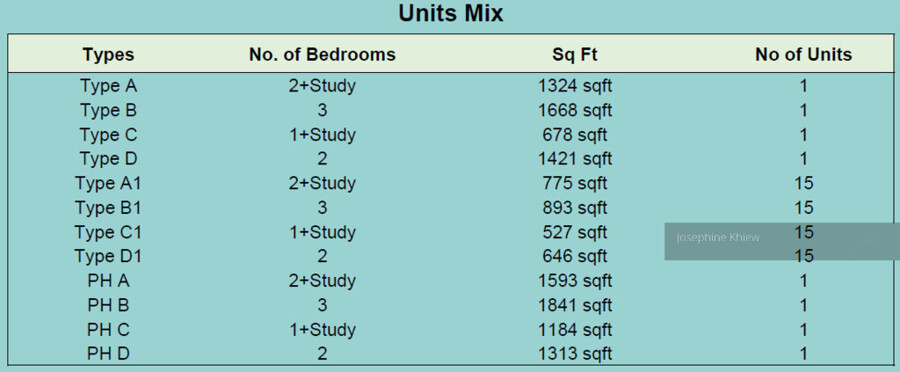
Task: Click the 1668 sqft cell
Action: [x=575, y=110]
